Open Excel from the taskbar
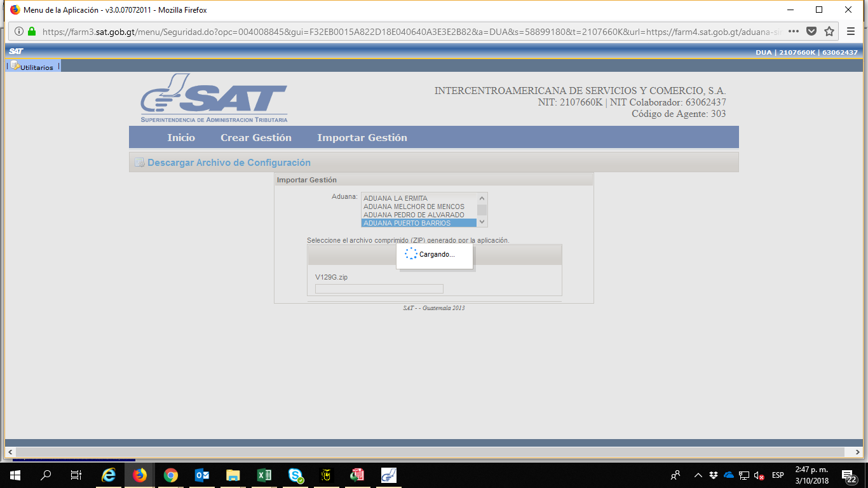The width and height of the screenshot is (868, 488). 264,475
